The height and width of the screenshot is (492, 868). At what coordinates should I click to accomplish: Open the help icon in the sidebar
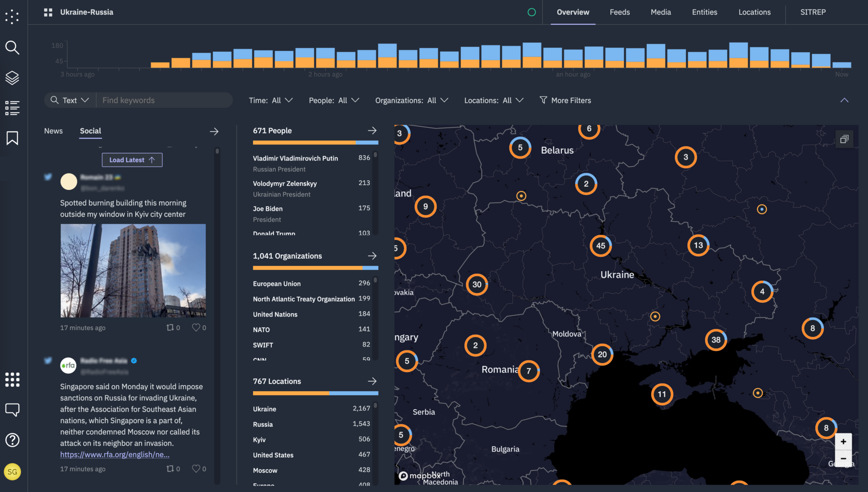tap(12, 440)
